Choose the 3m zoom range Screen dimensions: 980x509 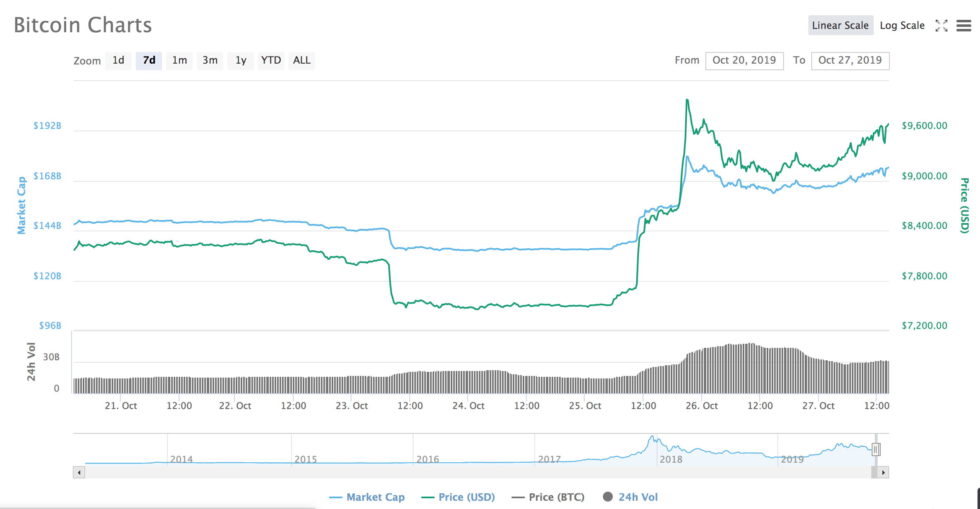click(x=210, y=60)
